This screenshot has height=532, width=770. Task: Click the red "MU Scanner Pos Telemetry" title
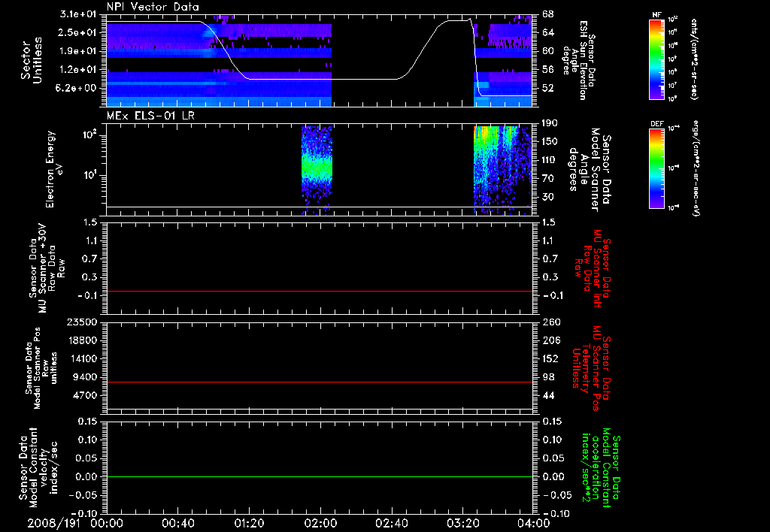[592, 368]
